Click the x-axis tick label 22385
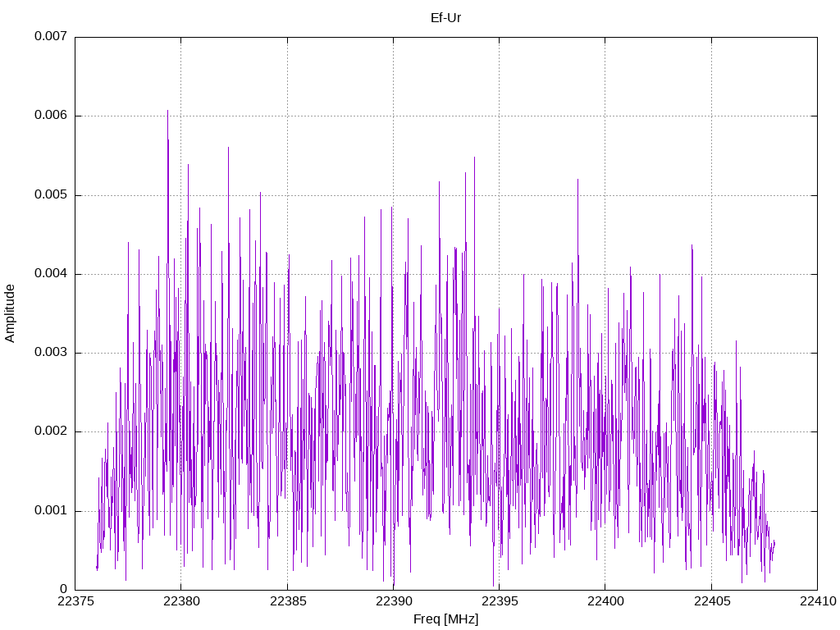Viewport: 840px width, 630px height. [x=288, y=601]
